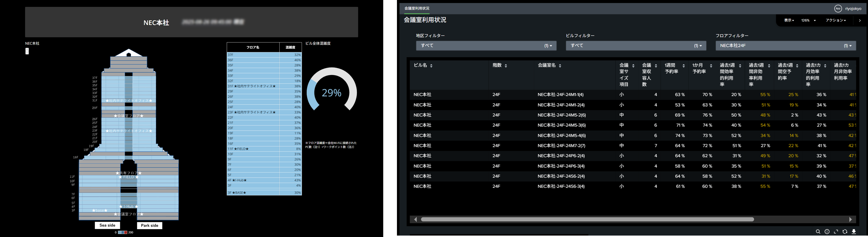Select the 4F ★I-Hub★ row

(x=264, y=180)
